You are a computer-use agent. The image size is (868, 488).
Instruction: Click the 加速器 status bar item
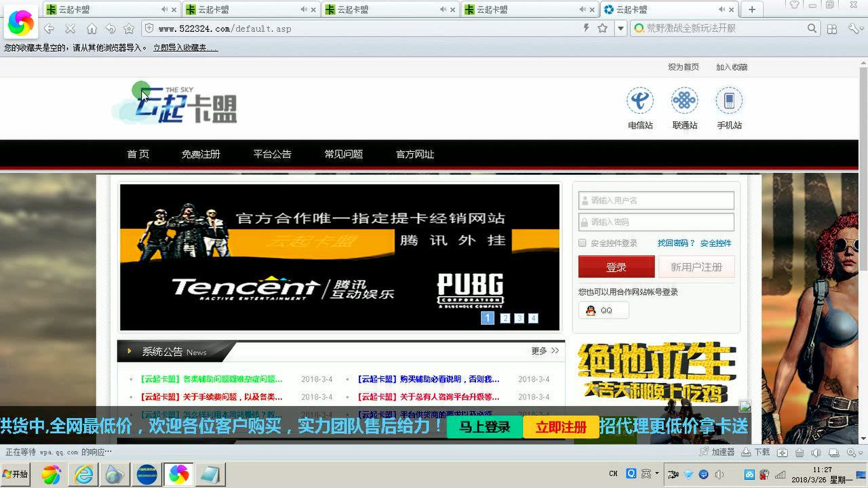click(718, 452)
